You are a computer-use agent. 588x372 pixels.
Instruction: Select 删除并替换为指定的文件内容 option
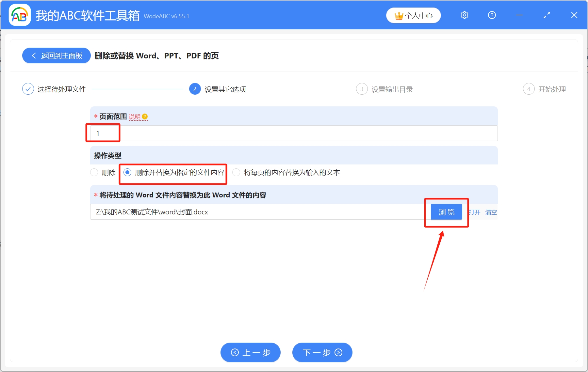(128, 172)
